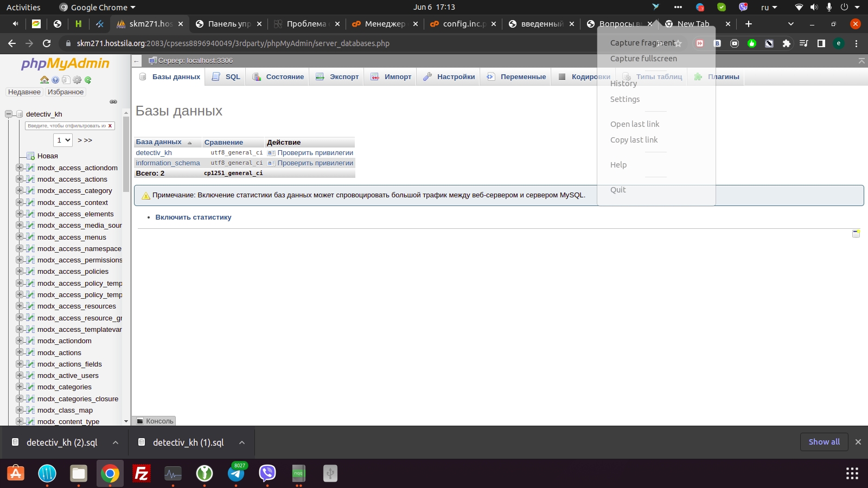Click the link-with-main-panel chain icon
Screen dimensions: 868x488
coord(113,101)
